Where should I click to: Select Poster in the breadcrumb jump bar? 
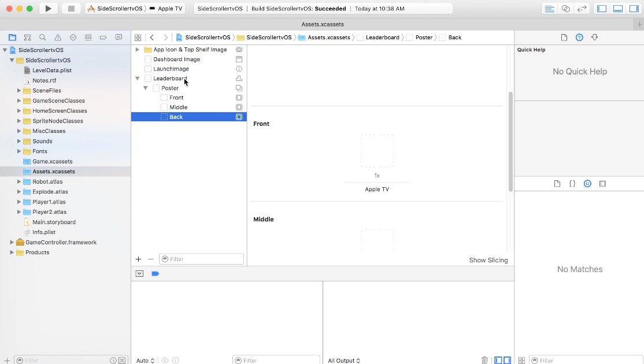coord(423,37)
